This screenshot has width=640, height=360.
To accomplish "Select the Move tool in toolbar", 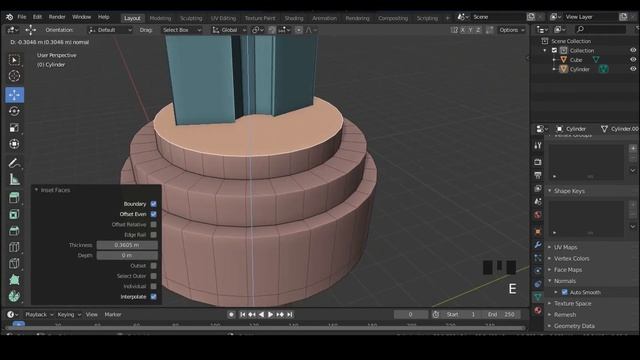I will tap(14, 95).
